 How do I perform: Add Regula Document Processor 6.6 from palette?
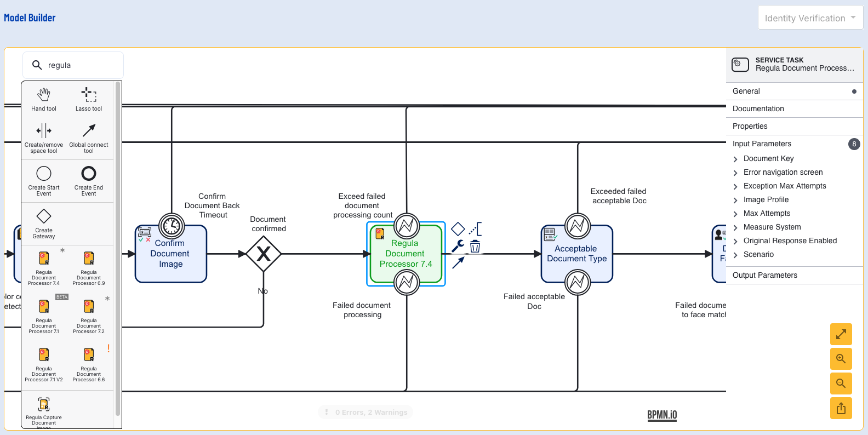pyautogui.click(x=89, y=364)
